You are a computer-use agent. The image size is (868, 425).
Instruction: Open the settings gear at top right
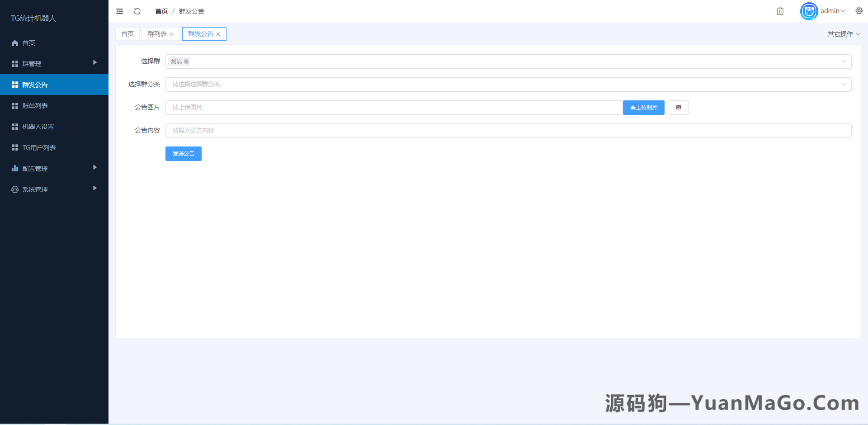pos(859,10)
